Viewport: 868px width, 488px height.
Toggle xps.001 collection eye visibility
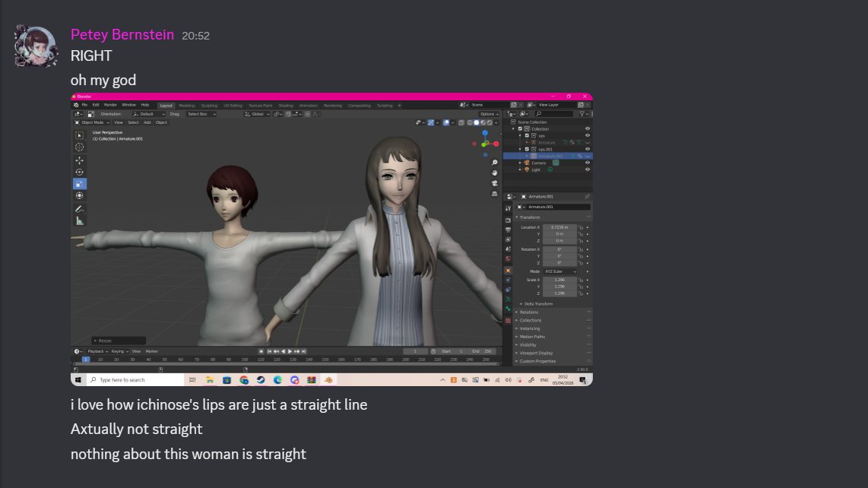pos(588,149)
